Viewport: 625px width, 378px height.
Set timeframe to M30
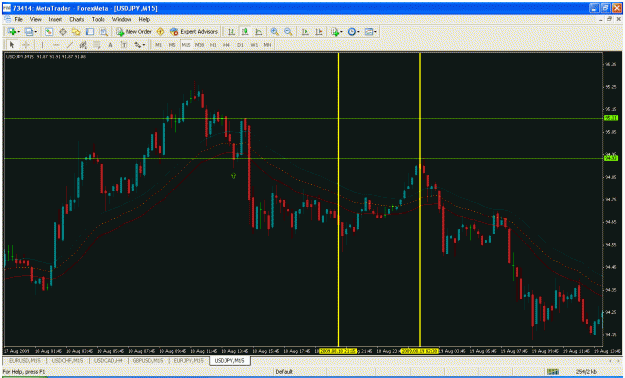(x=199, y=45)
